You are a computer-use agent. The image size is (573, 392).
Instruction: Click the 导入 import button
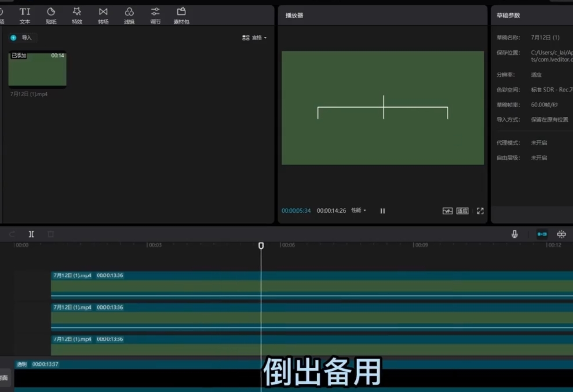pos(22,38)
